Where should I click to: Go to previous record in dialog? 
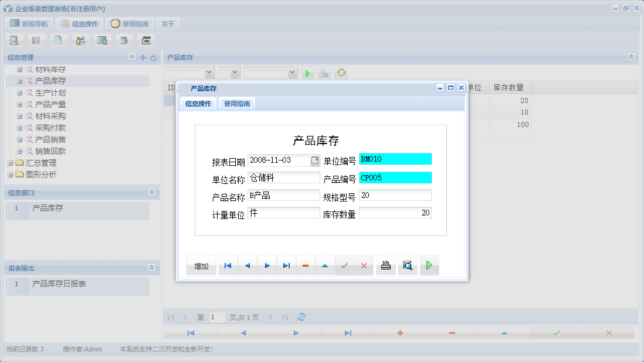[x=248, y=266]
